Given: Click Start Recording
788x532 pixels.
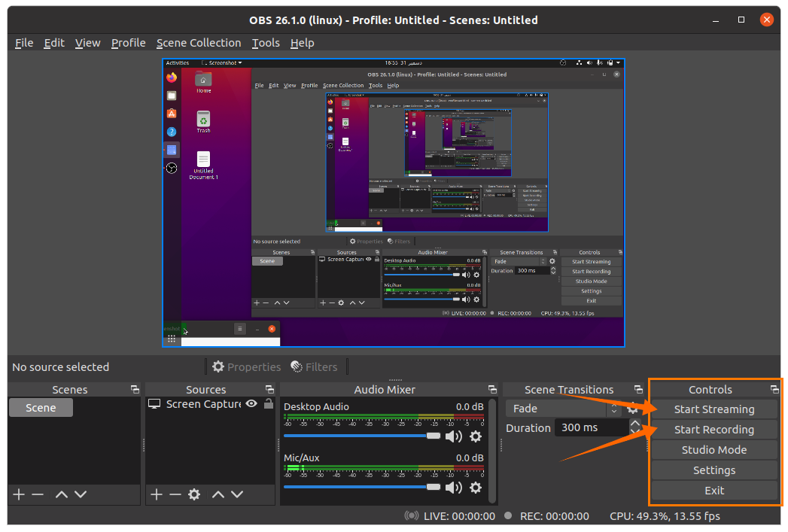Looking at the screenshot, I should coord(714,430).
